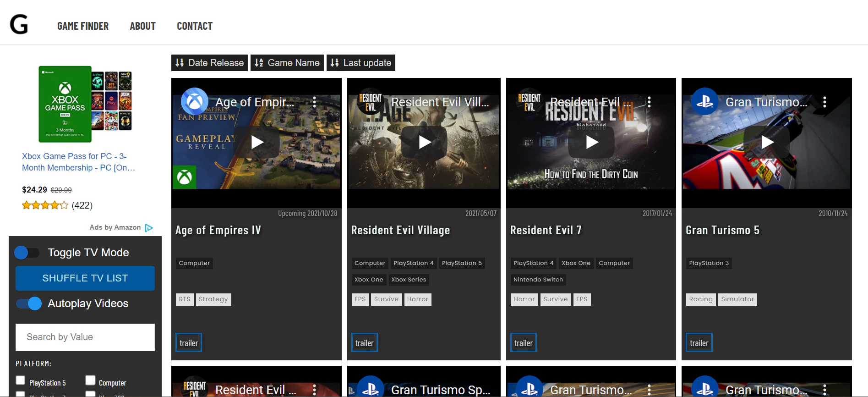This screenshot has height=397, width=868.
Task: Open video options on Age of Empires video
Action: [x=314, y=102]
